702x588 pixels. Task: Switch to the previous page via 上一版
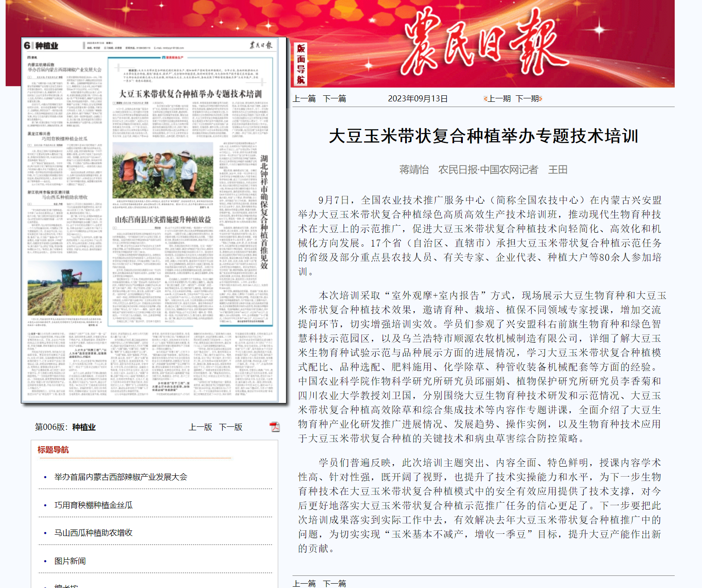point(200,427)
